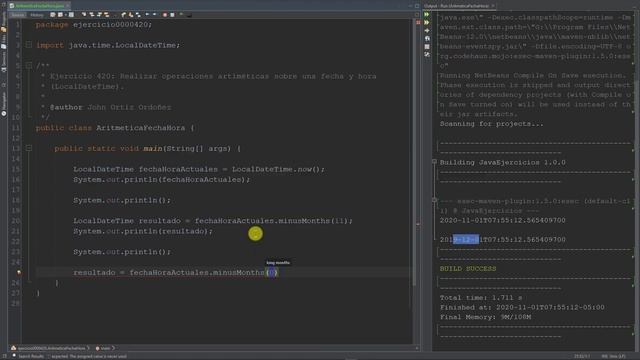Viewport: 640px width, 360px height.
Task: Click the third editor toolbar icon before find group
Action: pyautogui.click(x=71, y=15)
